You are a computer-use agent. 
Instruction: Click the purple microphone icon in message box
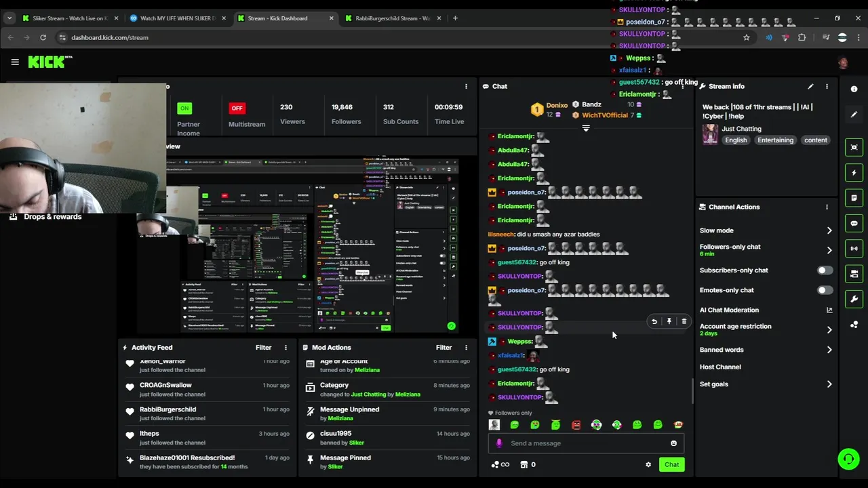pyautogui.click(x=499, y=443)
